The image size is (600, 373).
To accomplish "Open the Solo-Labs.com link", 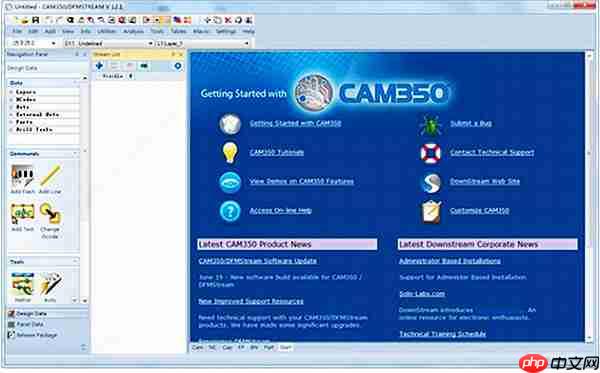I will point(422,294).
